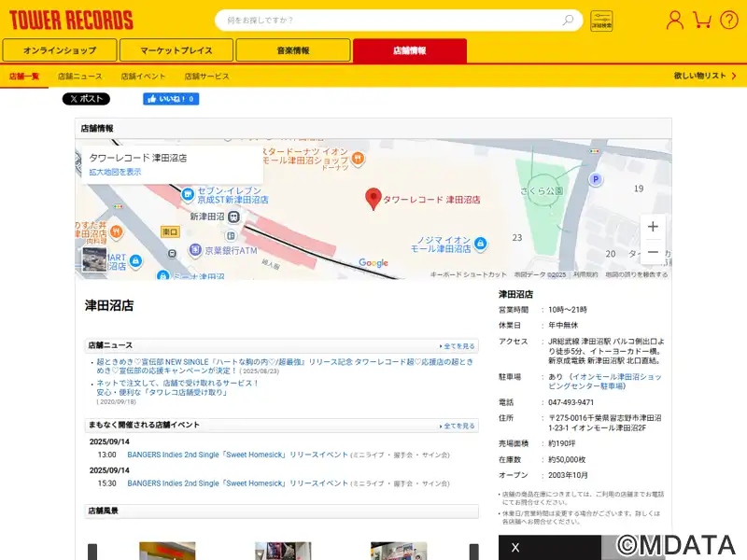Open 店舗イベント in the sub-navigation
The height and width of the screenshot is (560, 747).
143,77
